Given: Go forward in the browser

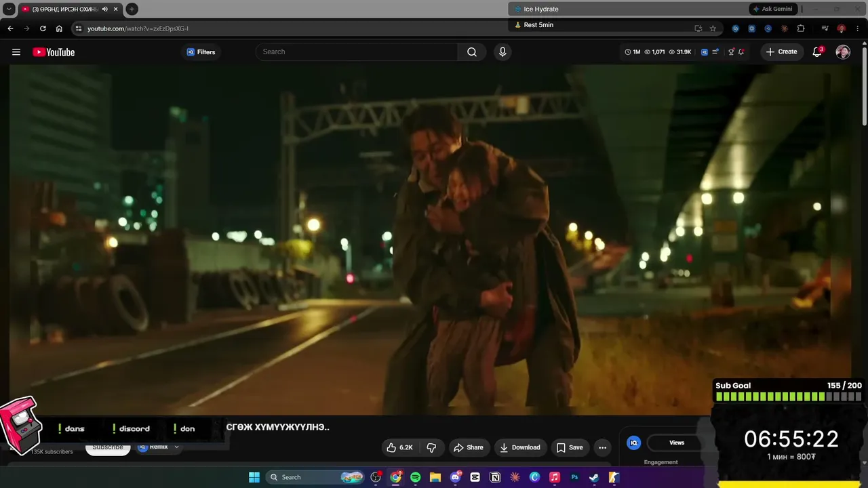Looking at the screenshot, I should (26, 28).
